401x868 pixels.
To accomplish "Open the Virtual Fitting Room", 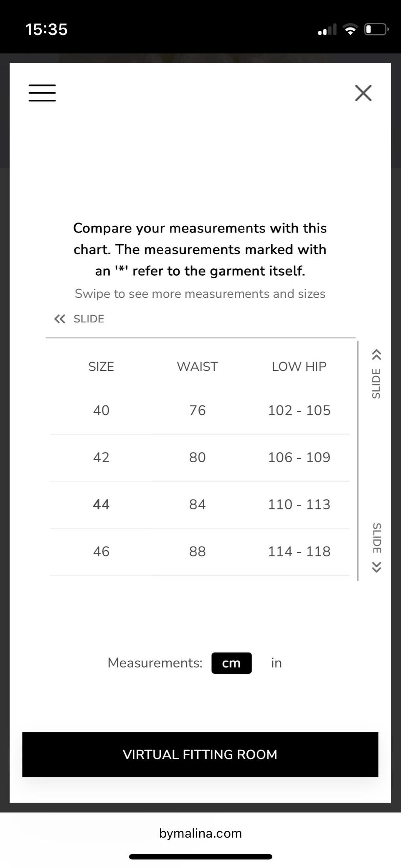I will pos(200,754).
